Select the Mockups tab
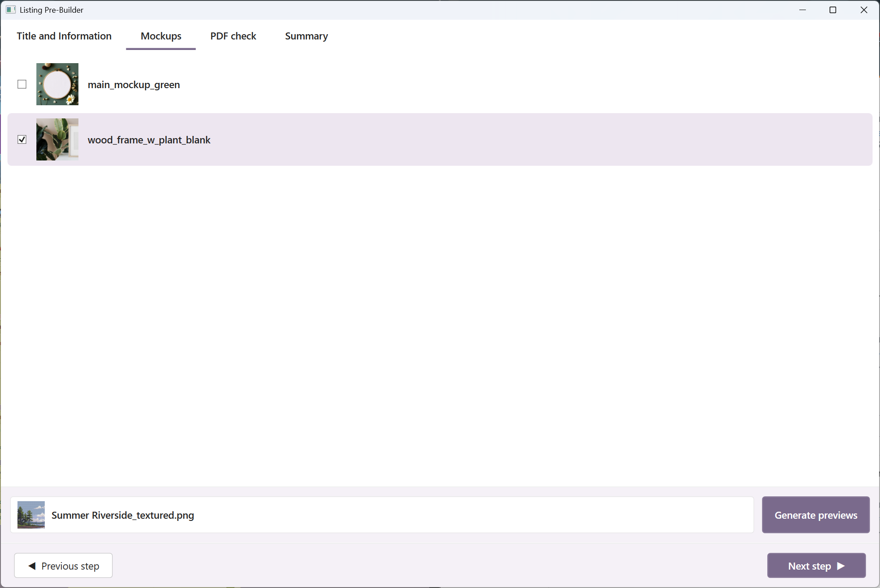Screen dimensions: 880x588 pos(161,36)
